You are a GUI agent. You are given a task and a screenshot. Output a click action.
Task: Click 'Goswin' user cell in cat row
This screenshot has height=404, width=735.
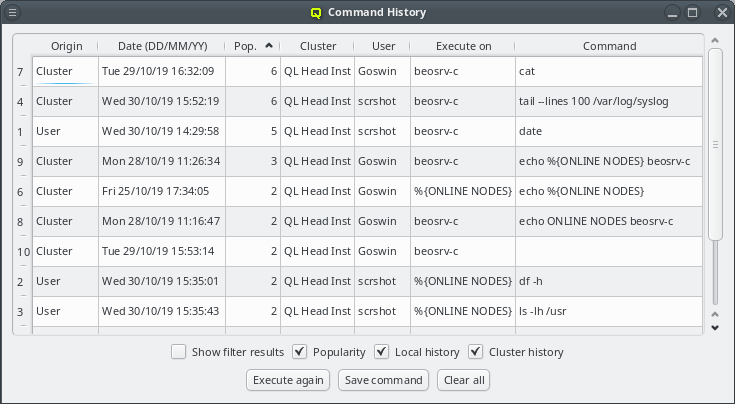(382, 71)
